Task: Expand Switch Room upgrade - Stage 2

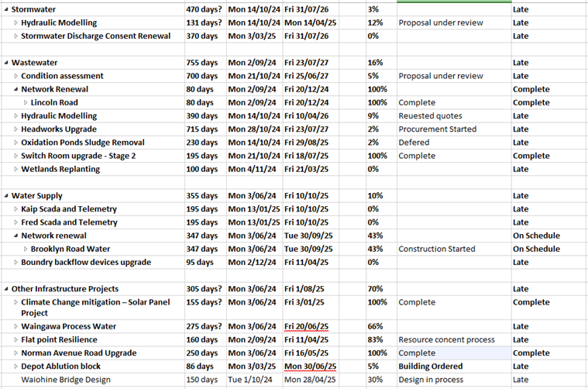Action: coord(15,156)
